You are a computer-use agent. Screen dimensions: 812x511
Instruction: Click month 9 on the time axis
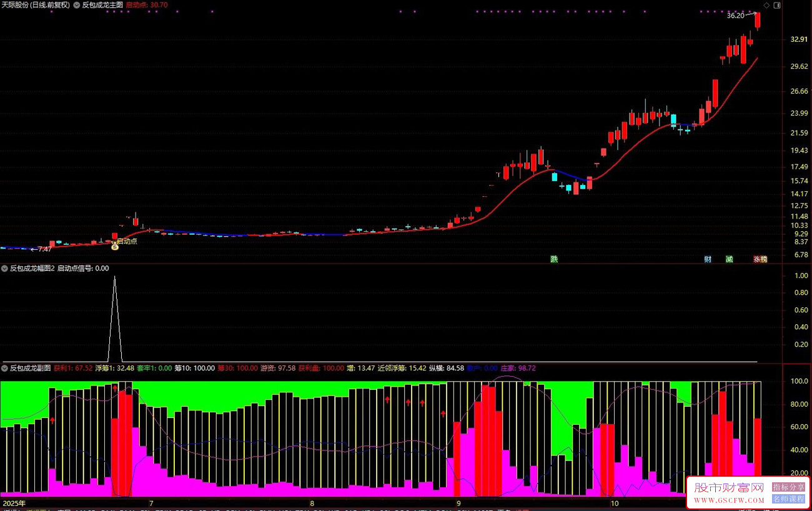(458, 503)
